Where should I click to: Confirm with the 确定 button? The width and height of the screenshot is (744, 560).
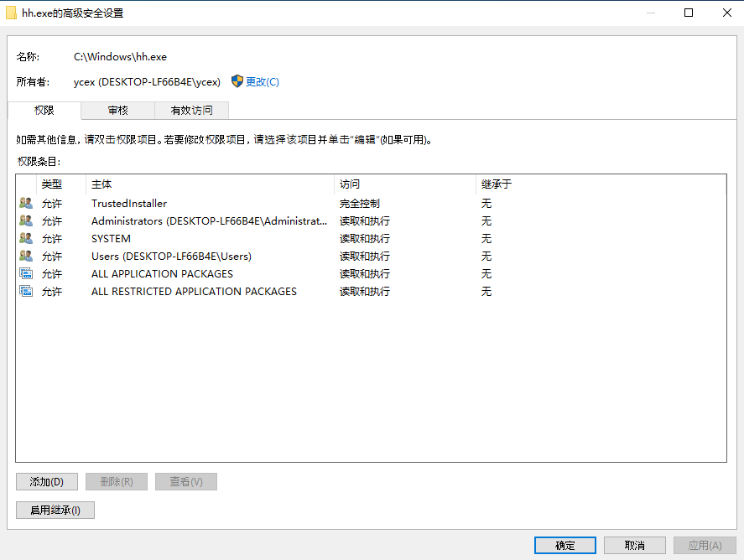565,545
